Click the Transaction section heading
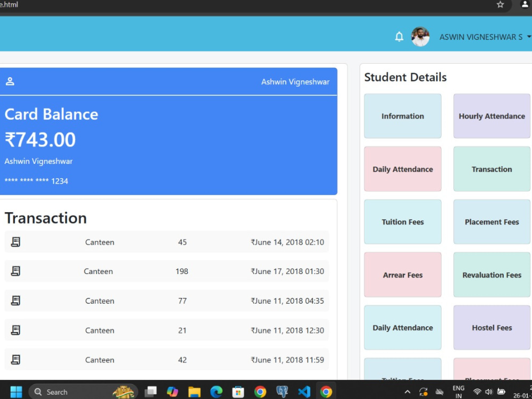The image size is (532, 399). 46,218
